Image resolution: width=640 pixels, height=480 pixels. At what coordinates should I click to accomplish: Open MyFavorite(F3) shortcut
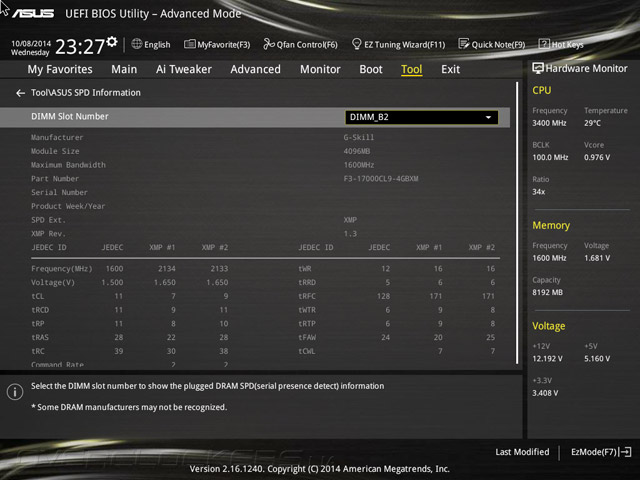pos(217,44)
